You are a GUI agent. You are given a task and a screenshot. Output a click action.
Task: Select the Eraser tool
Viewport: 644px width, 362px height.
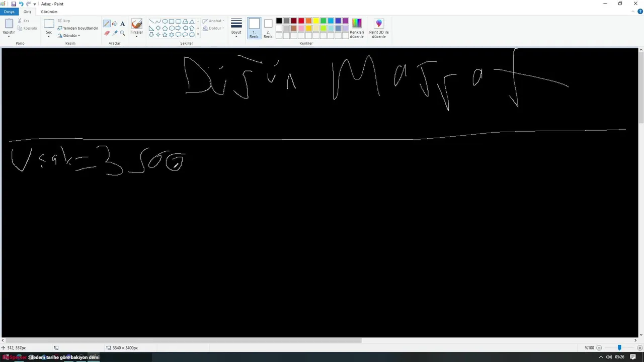107,33
